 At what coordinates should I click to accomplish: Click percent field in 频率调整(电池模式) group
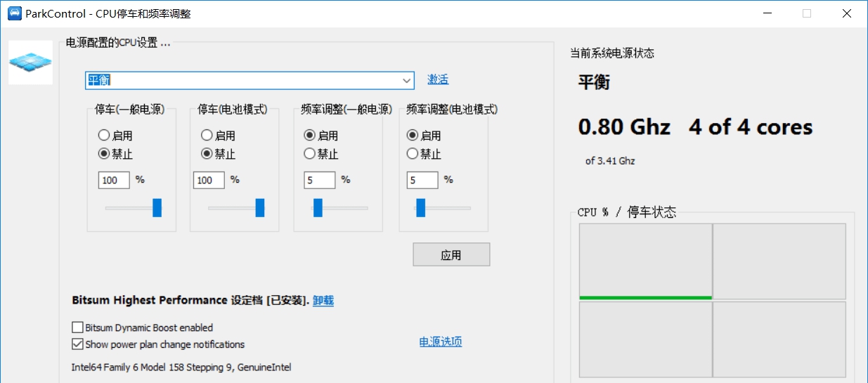coord(422,180)
